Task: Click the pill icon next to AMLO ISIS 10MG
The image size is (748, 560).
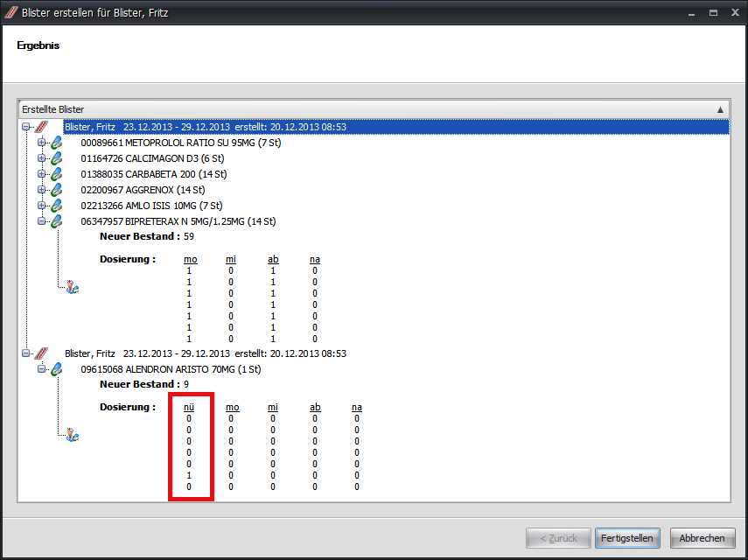Action: pos(57,206)
